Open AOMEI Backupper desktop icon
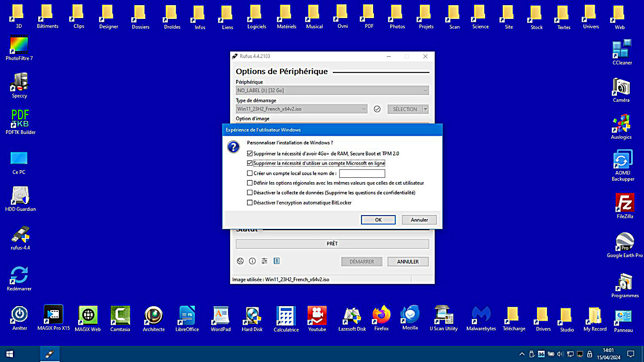The height and width of the screenshot is (362, 644). [x=623, y=165]
